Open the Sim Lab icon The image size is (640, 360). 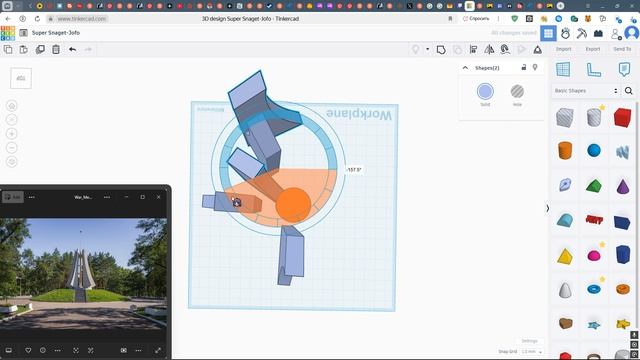565,33
